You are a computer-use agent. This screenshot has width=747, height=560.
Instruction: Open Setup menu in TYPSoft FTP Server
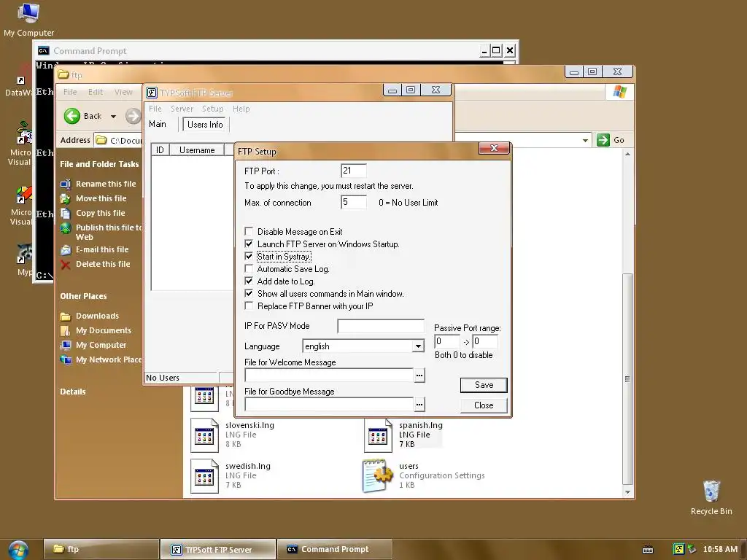(x=212, y=109)
